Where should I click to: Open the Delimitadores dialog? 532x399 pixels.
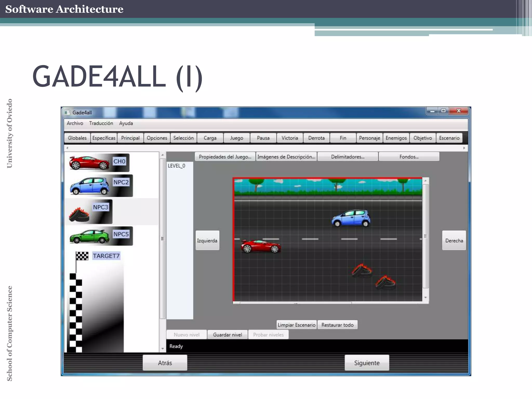pyautogui.click(x=348, y=157)
